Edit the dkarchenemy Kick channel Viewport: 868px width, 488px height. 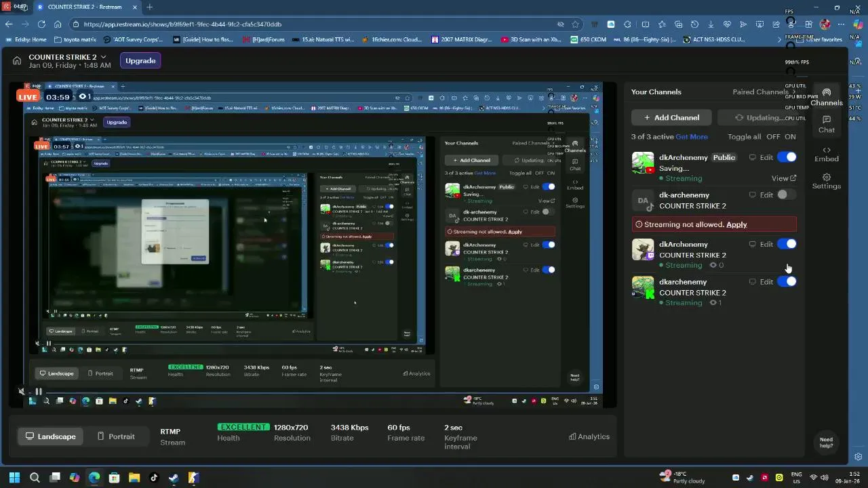click(766, 282)
